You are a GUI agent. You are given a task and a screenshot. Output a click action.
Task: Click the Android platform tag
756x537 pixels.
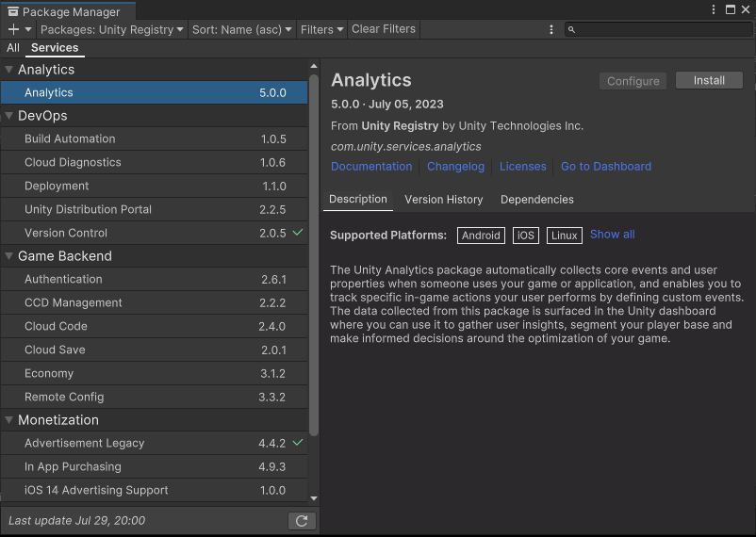[481, 236]
